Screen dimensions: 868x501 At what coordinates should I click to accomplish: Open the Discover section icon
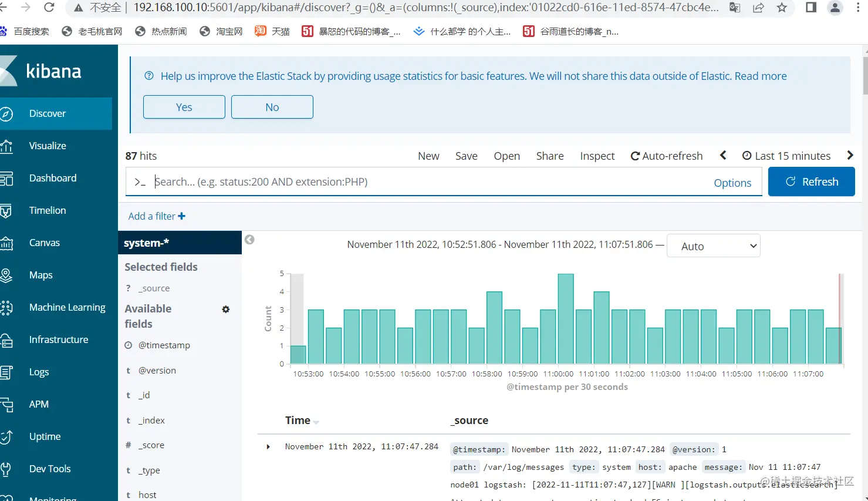pyautogui.click(x=6, y=114)
